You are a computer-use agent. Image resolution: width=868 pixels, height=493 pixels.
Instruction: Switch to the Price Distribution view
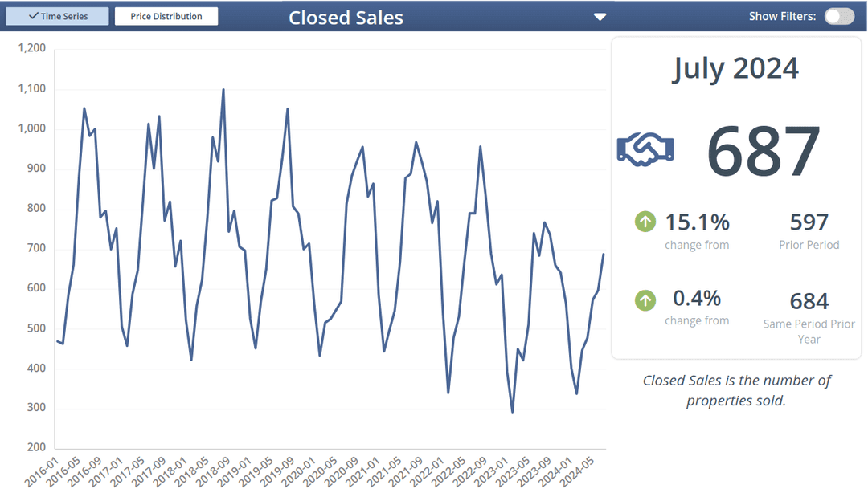click(166, 17)
